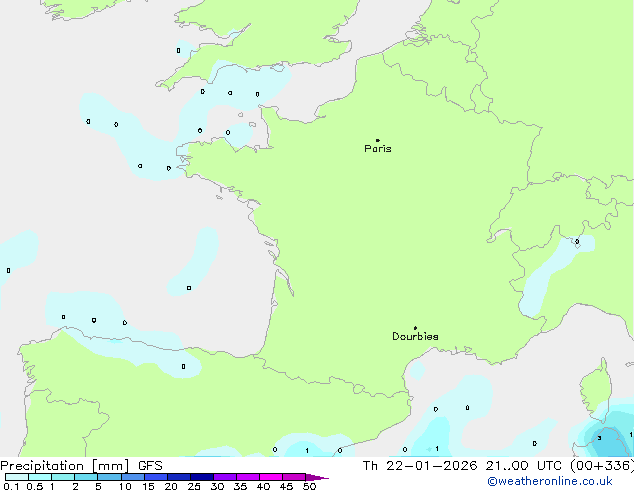Pick the 40–45 mm magenta legend swatch
The height and width of the screenshot is (490, 634).
point(271,477)
